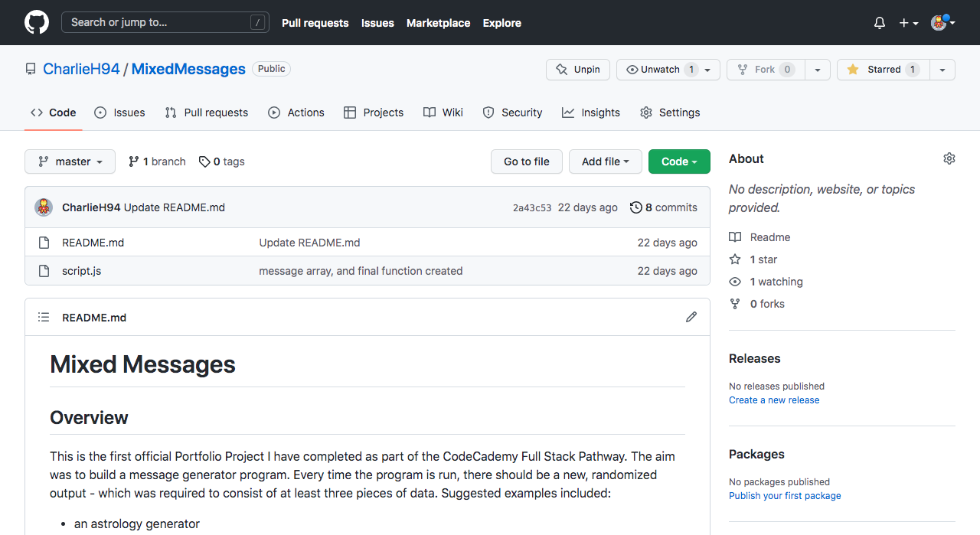Open the Insights tab

coord(591,113)
